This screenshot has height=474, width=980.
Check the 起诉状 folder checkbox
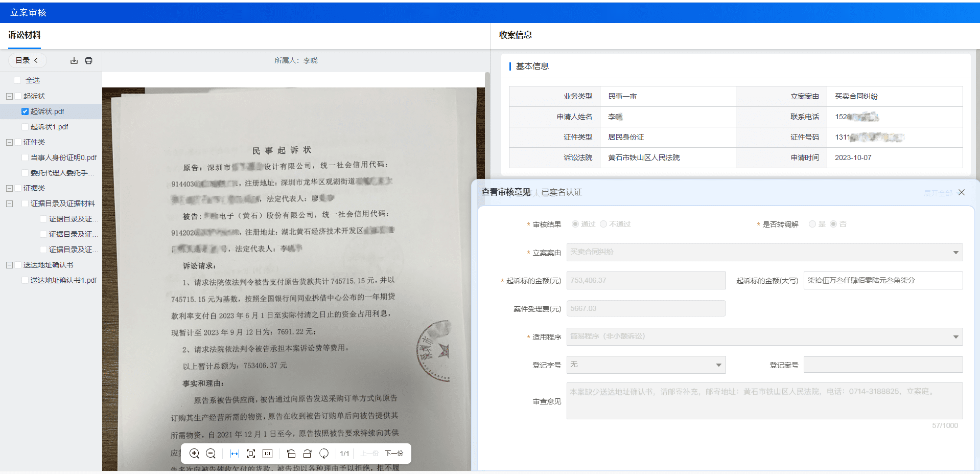tap(18, 96)
